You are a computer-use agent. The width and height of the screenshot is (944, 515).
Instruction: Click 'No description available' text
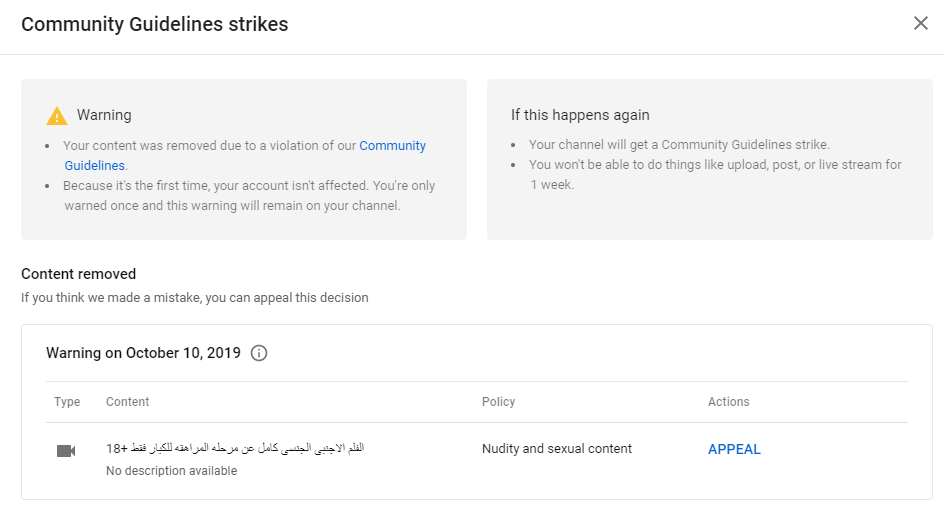click(x=172, y=471)
